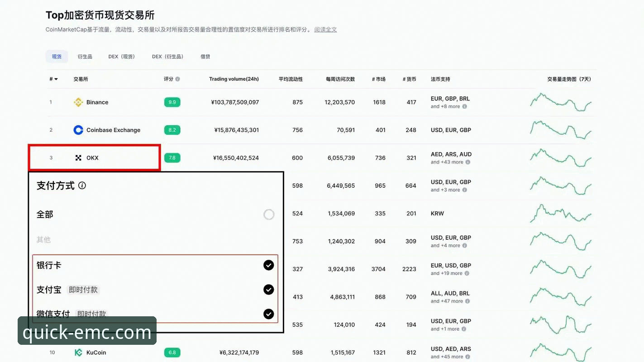The image size is (644, 362).
Task: Click the 'and +43 more' fiat link
Action: [447, 162]
